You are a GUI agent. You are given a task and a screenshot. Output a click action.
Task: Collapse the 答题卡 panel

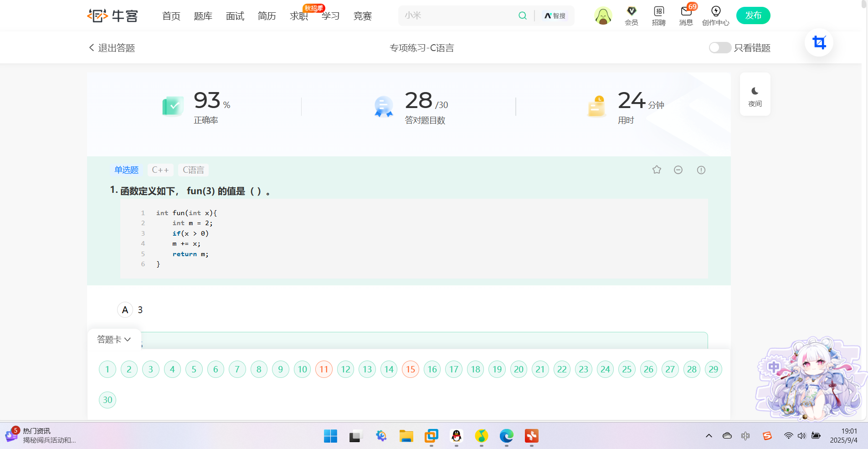114,339
